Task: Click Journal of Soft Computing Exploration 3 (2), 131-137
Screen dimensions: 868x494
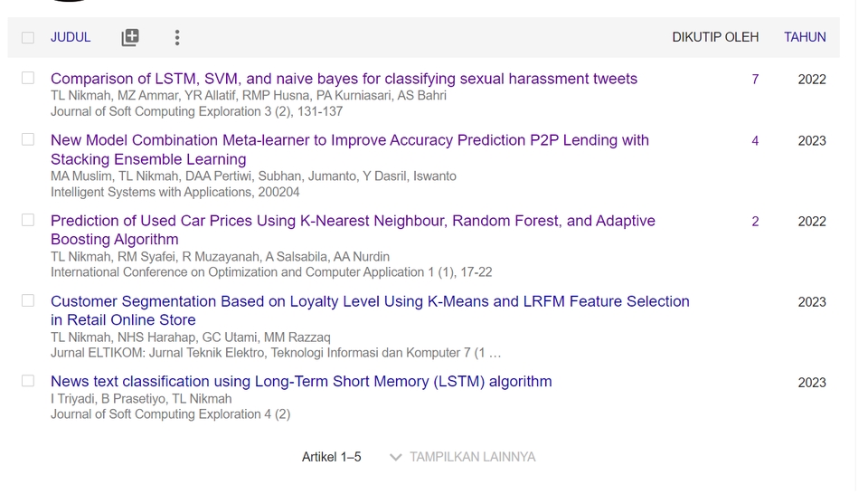Action: pyautogui.click(x=196, y=111)
